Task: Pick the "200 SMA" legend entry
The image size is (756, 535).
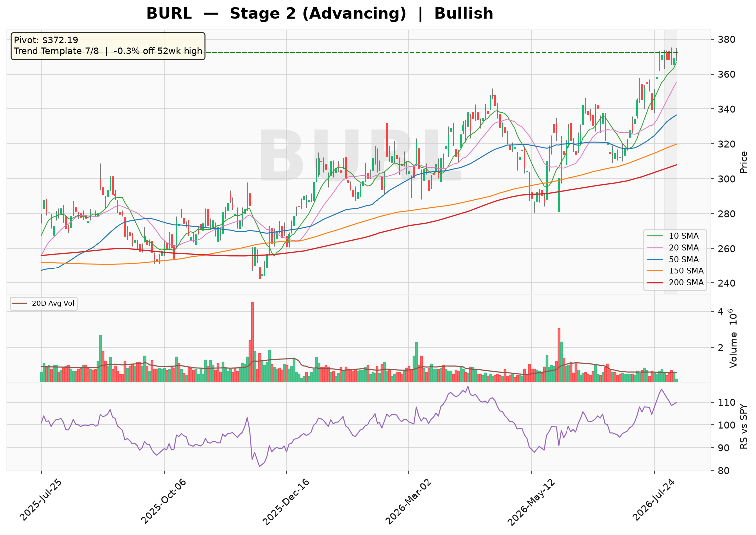Action: pos(675,283)
